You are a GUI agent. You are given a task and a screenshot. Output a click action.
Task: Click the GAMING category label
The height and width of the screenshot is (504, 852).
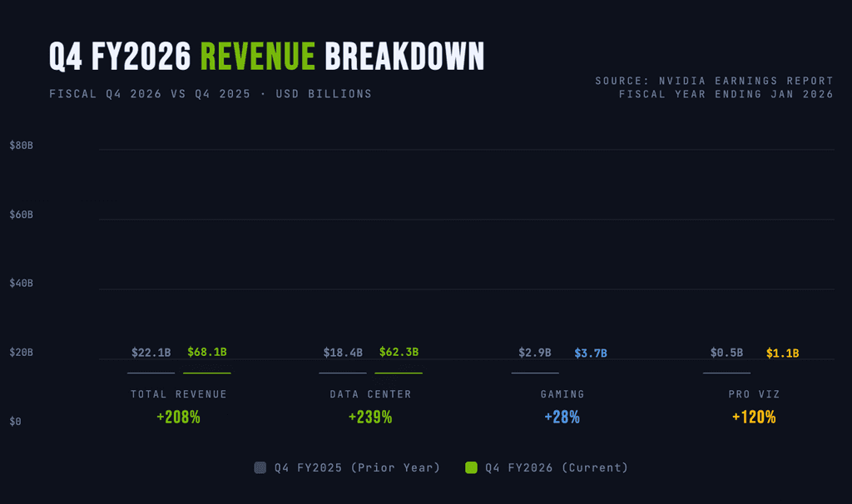tap(562, 394)
